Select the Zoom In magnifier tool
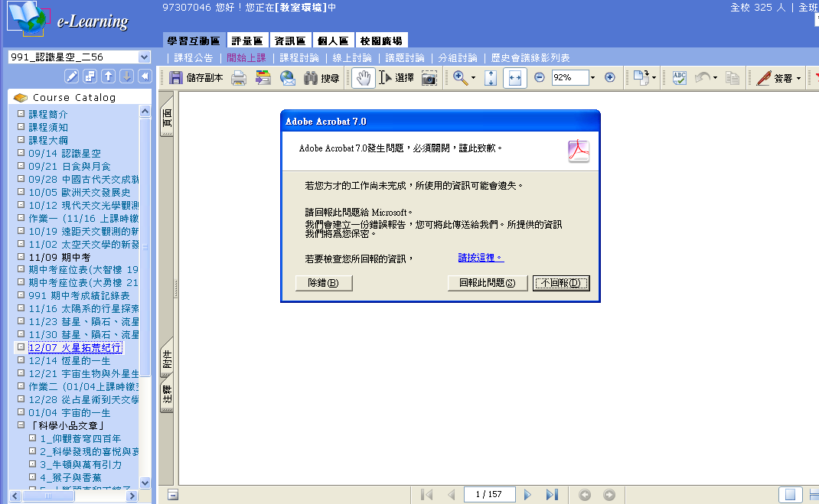The image size is (819, 504). coord(460,78)
